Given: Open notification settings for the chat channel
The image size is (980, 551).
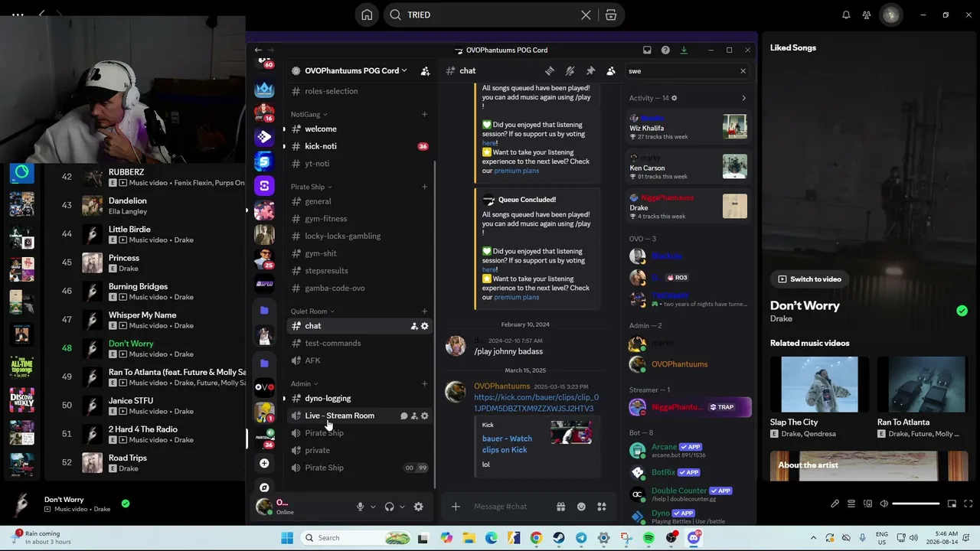Looking at the screenshot, I should tap(570, 71).
